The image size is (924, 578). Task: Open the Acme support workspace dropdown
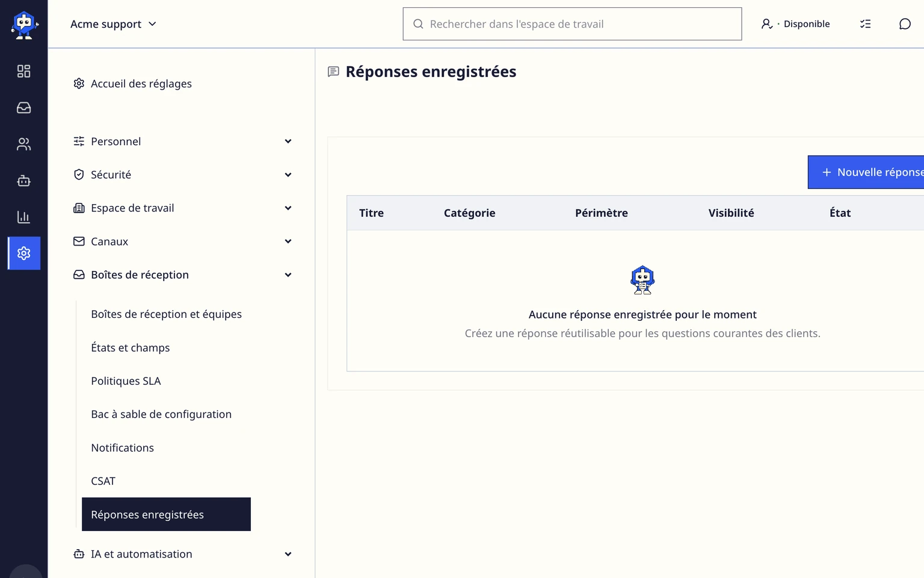coord(113,24)
